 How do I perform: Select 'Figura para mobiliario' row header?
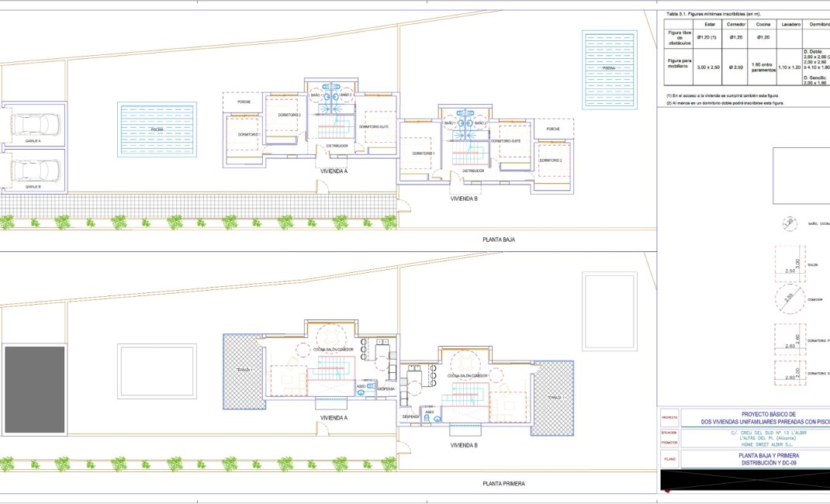pyautogui.click(x=680, y=64)
